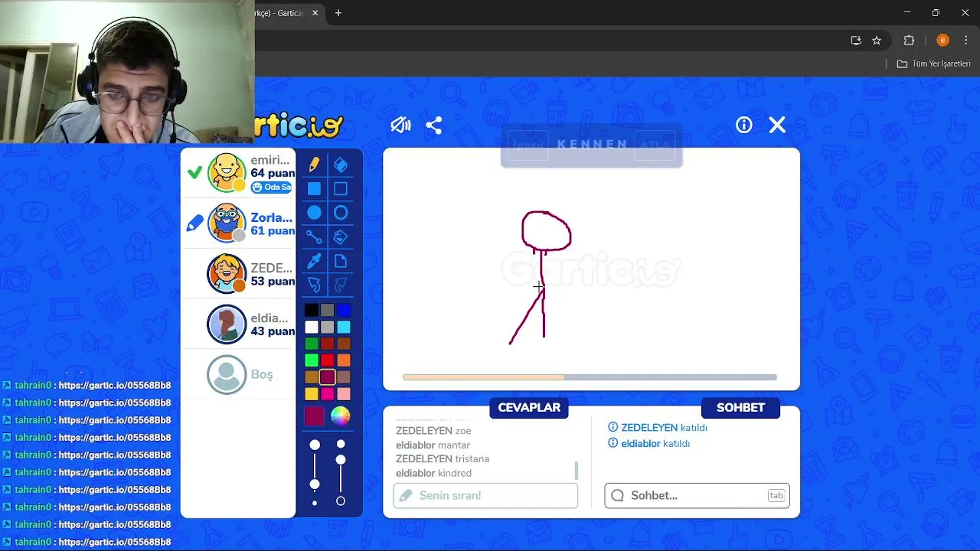Switch to the CEVAPLAR tab
Viewport: 980px width, 551px height.
529,408
